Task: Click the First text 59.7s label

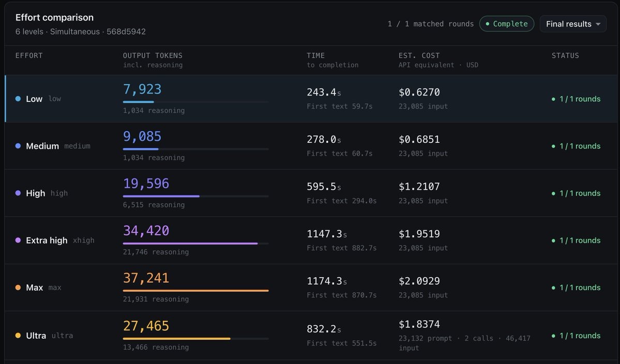Action: (340, 107)
